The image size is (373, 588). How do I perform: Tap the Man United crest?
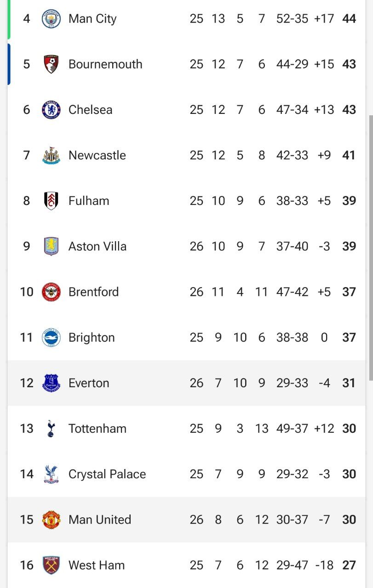[51, 520]
